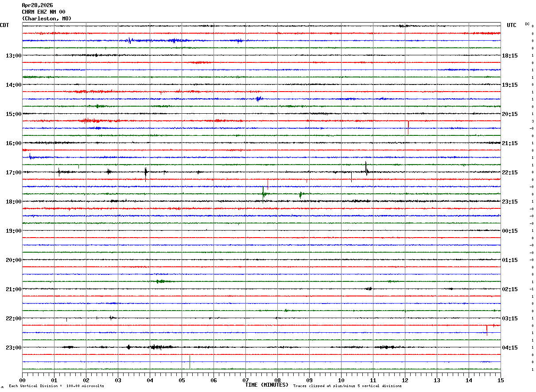Select the 19:00 CDT time label
The image size is (536, 392).
[13, 231]
